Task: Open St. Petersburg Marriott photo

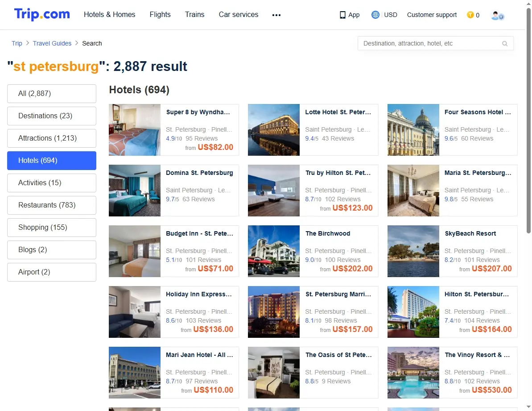Action: click(274, 312)
